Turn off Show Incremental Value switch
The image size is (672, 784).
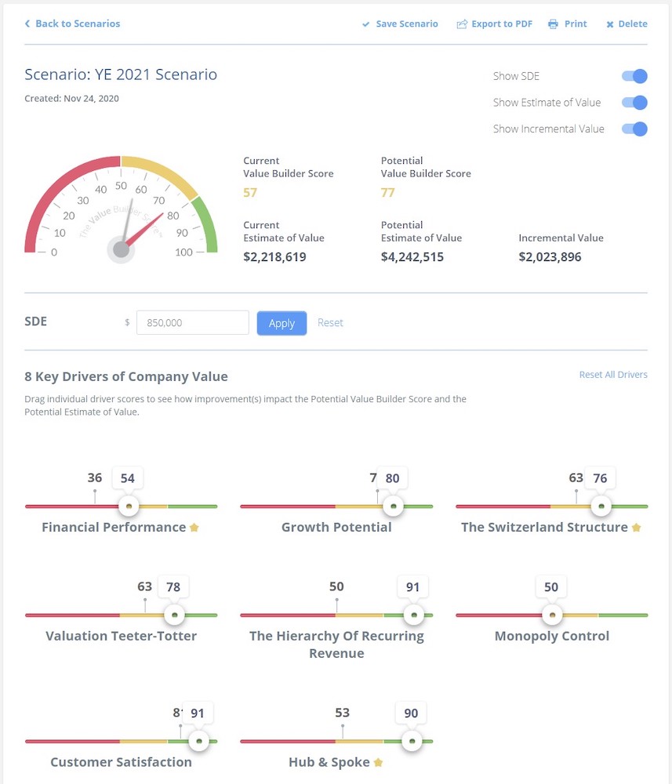634,129
